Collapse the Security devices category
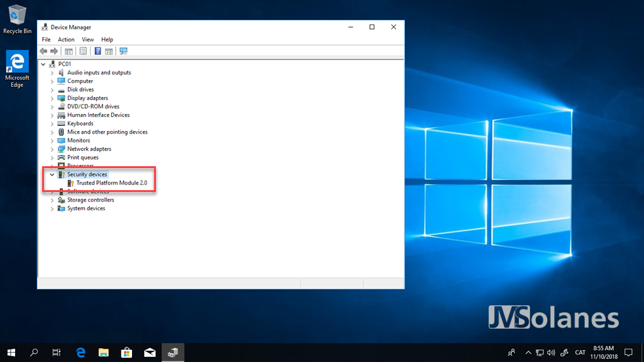This screenshot has height=362, width=644. (x=52, y=174)
